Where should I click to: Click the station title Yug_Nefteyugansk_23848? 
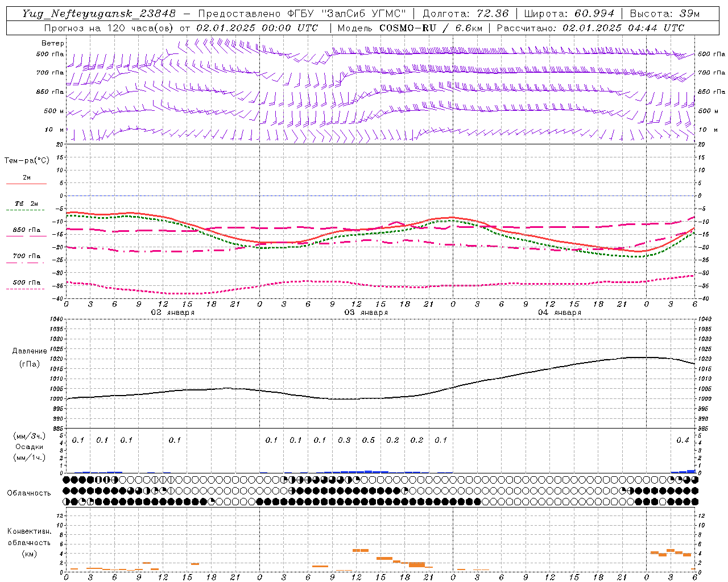click(x=99, y=14)
